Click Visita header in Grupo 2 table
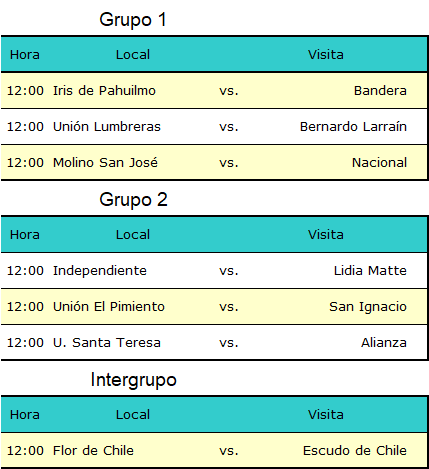This screenshot has height=469, width=429. pos(326,235)
